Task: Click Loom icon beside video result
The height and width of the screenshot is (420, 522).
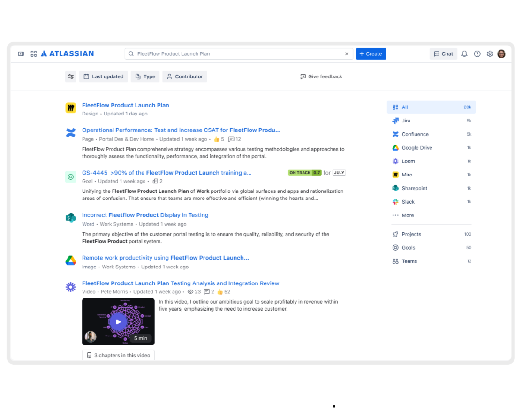Action: click(70, 287)
